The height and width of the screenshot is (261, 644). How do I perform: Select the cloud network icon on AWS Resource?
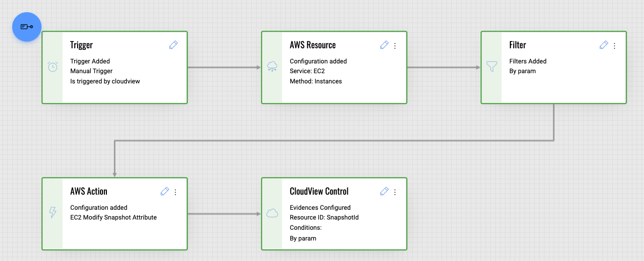(x=272, y=67)
